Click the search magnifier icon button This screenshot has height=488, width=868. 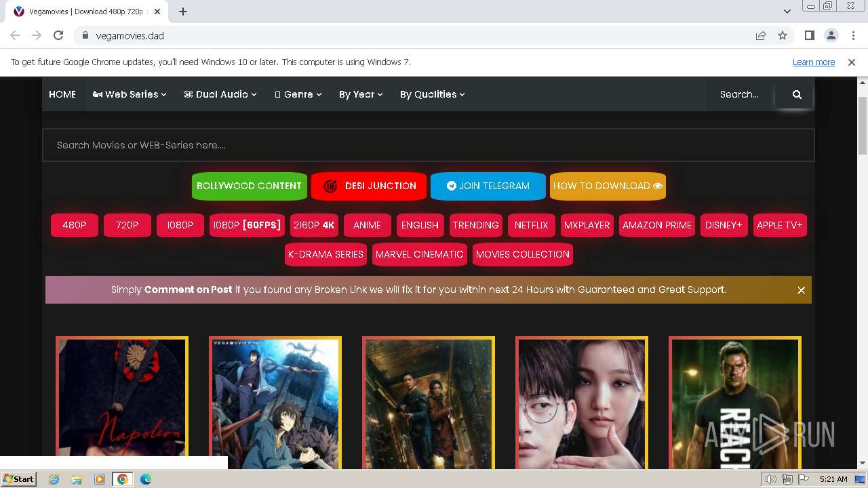pos(797,94)
